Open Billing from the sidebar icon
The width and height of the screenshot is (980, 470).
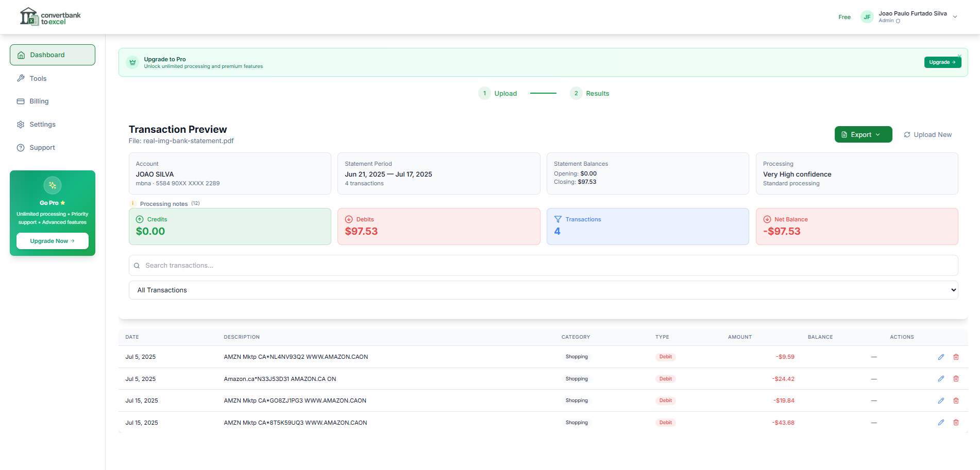coord(21,101)
